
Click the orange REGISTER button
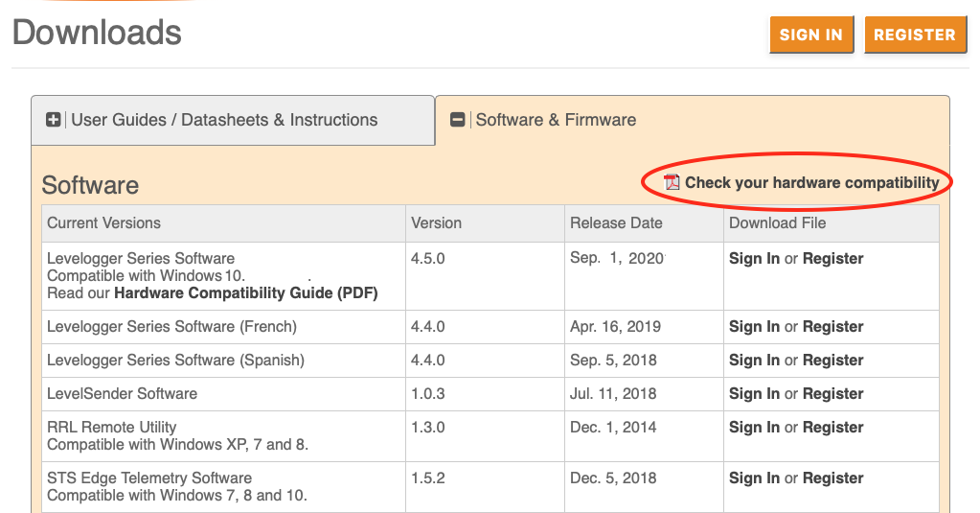(x=915, y=35)
